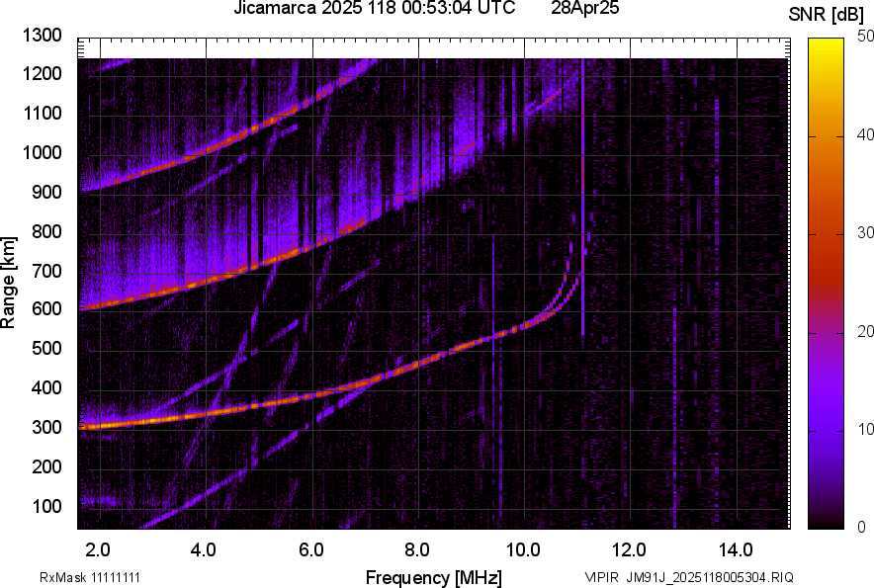The height and width of the screenshot is (588, 874).
Task: Click the range tick label '500'
Action: [x=46, y=348]
